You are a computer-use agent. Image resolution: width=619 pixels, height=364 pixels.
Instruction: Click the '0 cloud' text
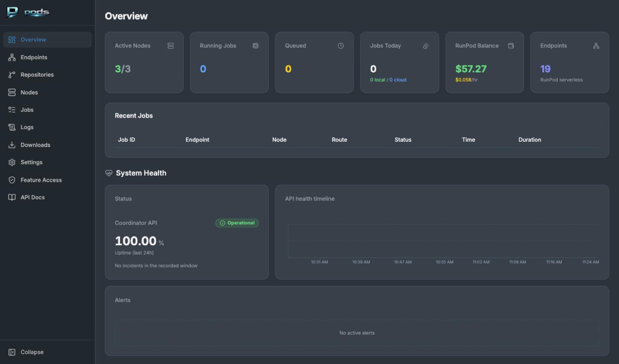(x=398, y=80)
